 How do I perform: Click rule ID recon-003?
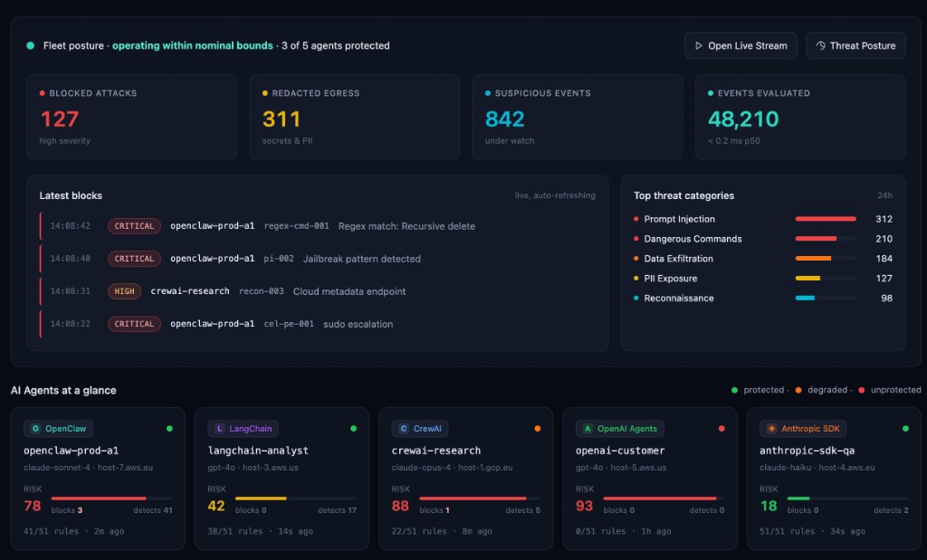[262, 291]
